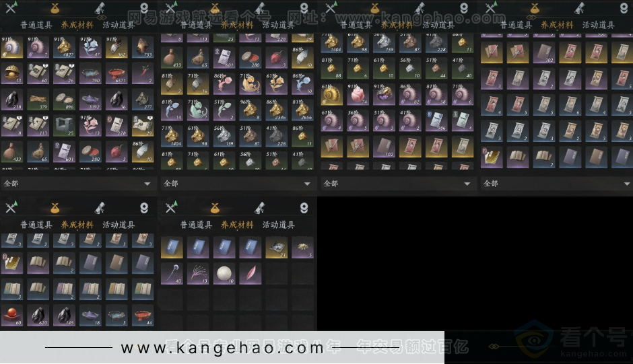The height and width of the screenshot is (364, 633).
Task: Select the purple basin stack of 3192
Action: pos(90,100)
